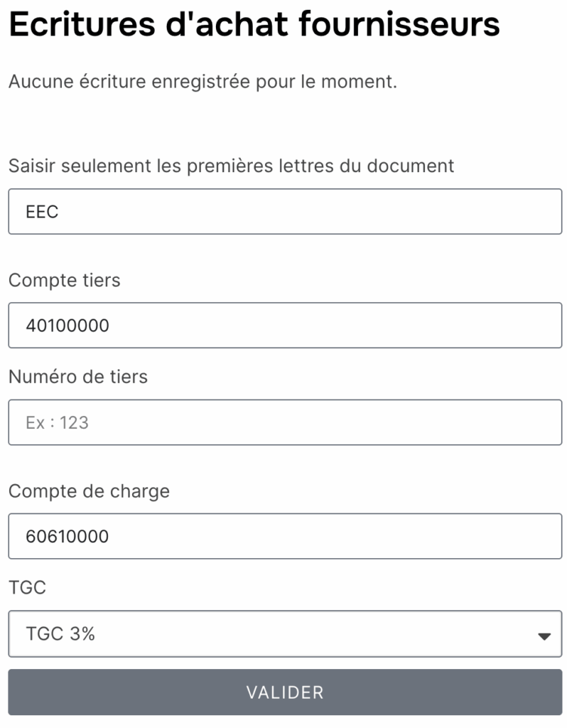Click the "TGC" label above the dropdown
567x728 pixels.
click(26, 587)
